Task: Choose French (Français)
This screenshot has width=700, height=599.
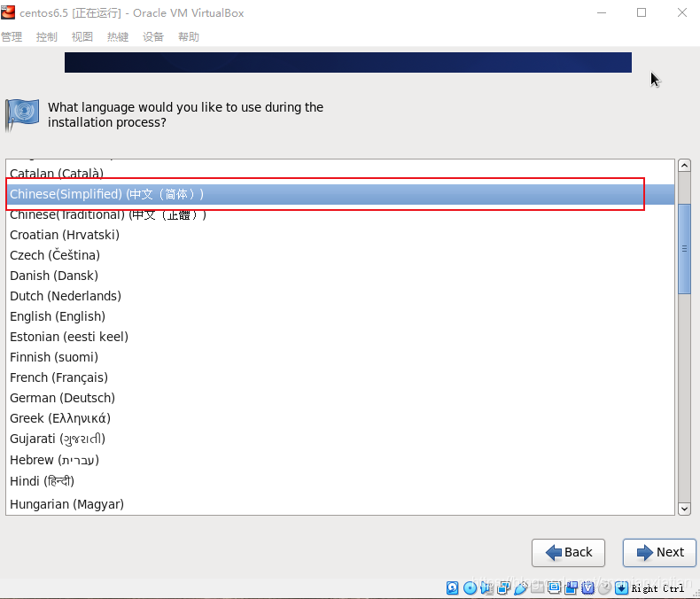Action: click(340, 377)
